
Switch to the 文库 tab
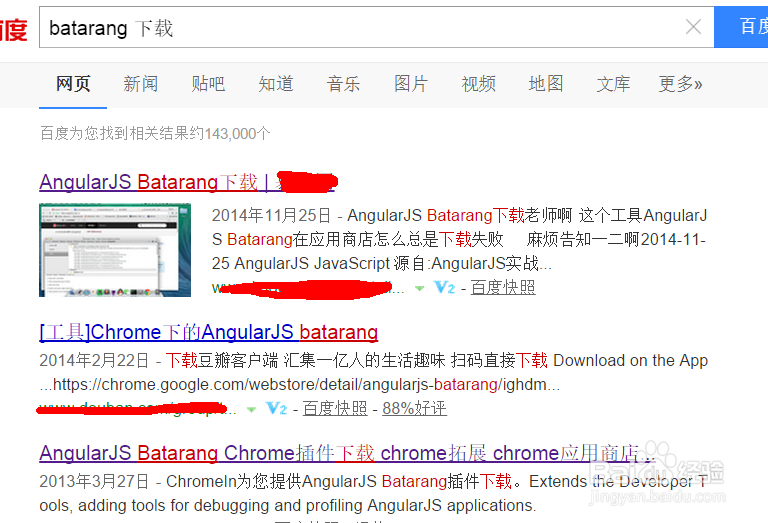click(613, 84)
